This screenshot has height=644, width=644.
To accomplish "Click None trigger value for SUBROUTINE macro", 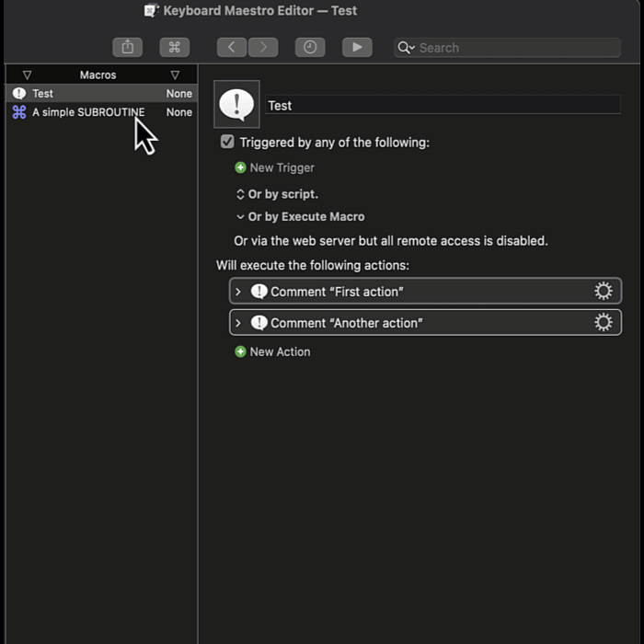I will [179, 112].
